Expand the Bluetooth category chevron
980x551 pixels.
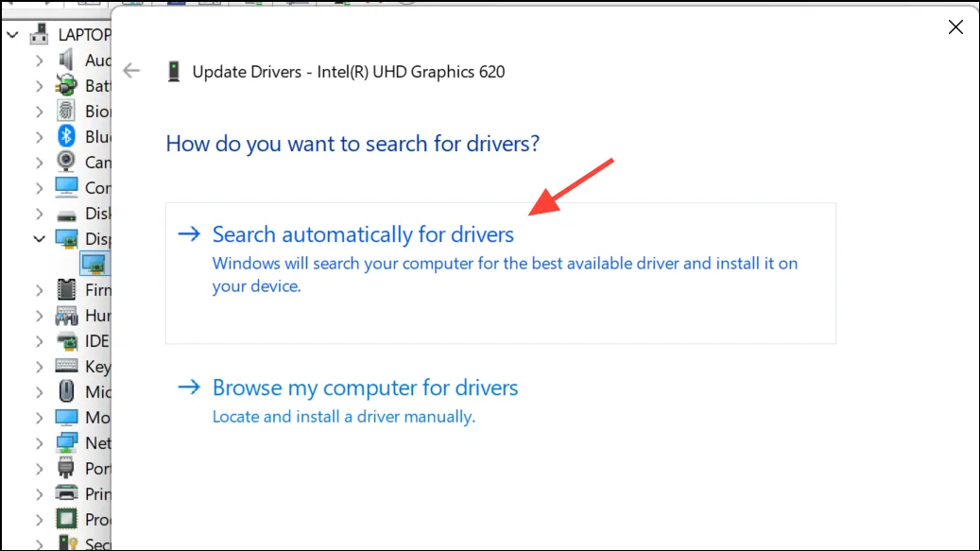point(40,137)
